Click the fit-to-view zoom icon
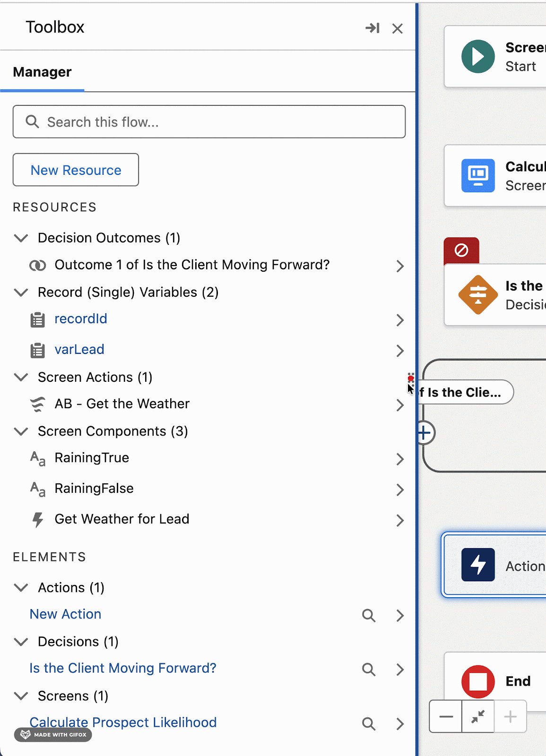The image size is (546, 756). coord(478,717)
